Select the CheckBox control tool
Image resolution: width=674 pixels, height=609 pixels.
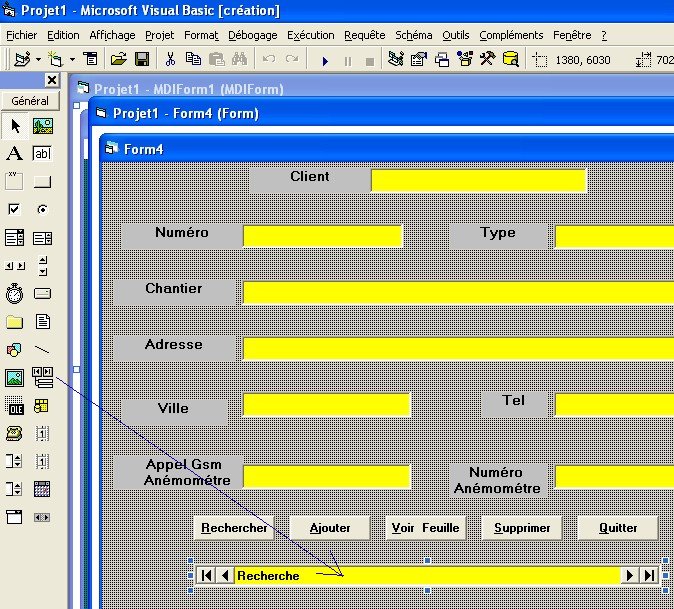pos(14,209)
